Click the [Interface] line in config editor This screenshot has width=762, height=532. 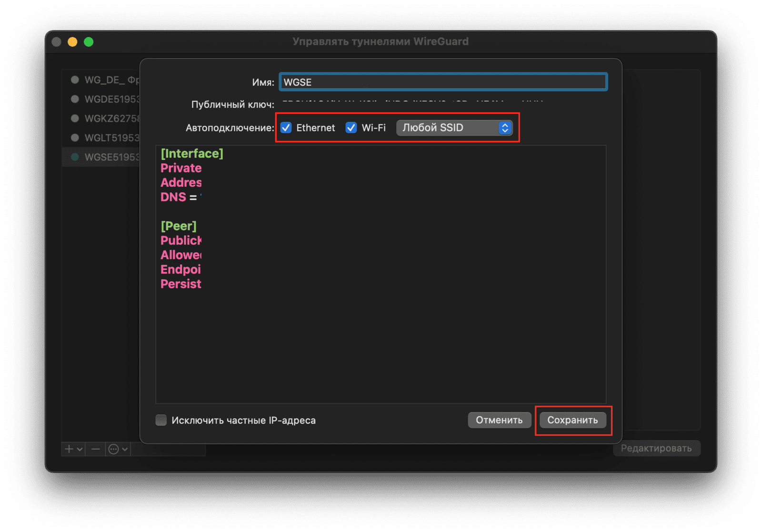pyautogui.click(x=192, y=154)
